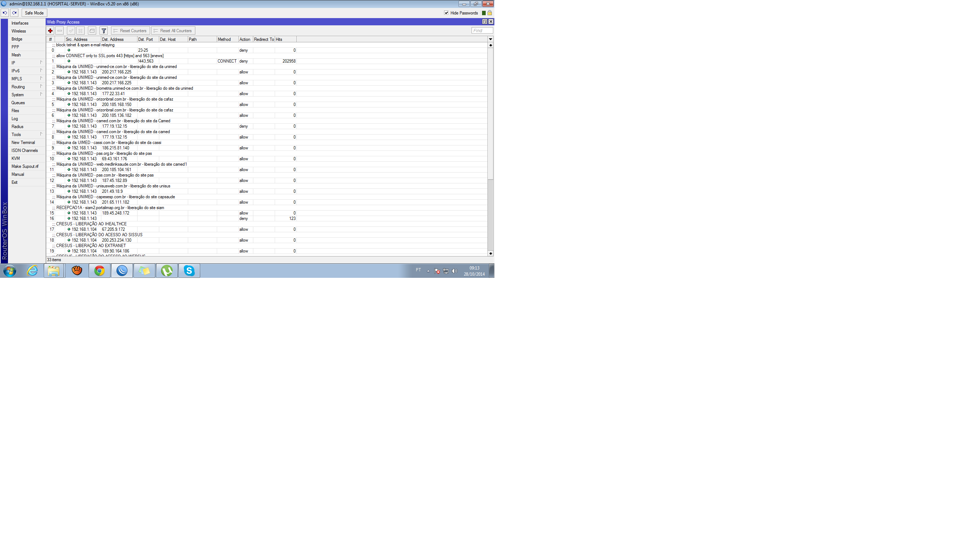954x560 pixels.
Task: Click the green status square indicator
Action: click(x=484, y=13)
